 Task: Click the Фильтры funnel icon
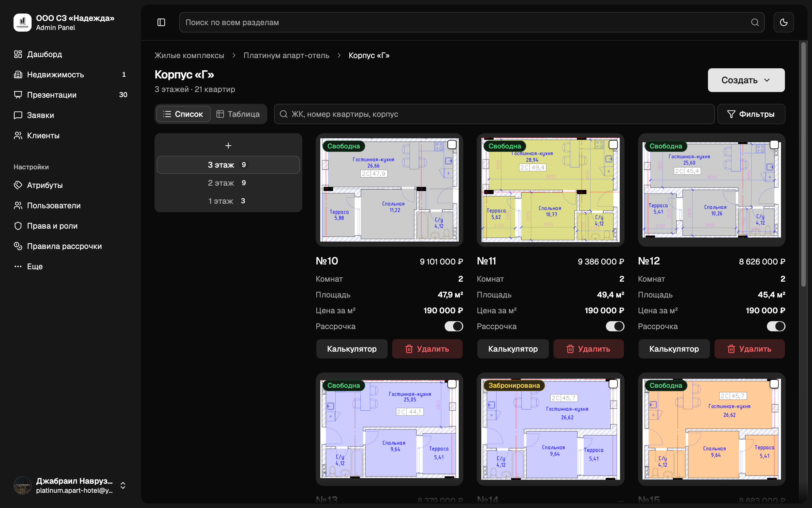[731, 114]
